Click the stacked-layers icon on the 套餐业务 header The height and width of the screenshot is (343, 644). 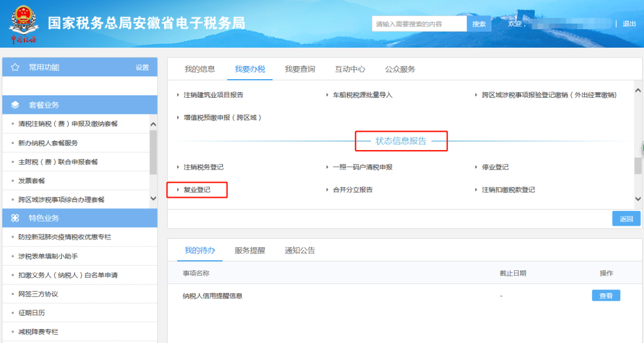click(16, 104)
